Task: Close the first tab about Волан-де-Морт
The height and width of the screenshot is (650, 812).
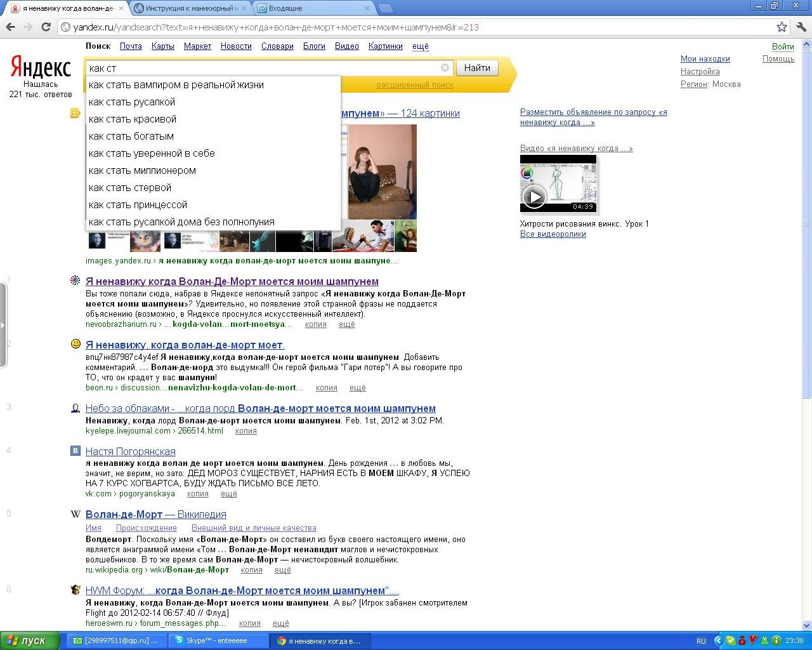Action: click(x=121, y=8)
